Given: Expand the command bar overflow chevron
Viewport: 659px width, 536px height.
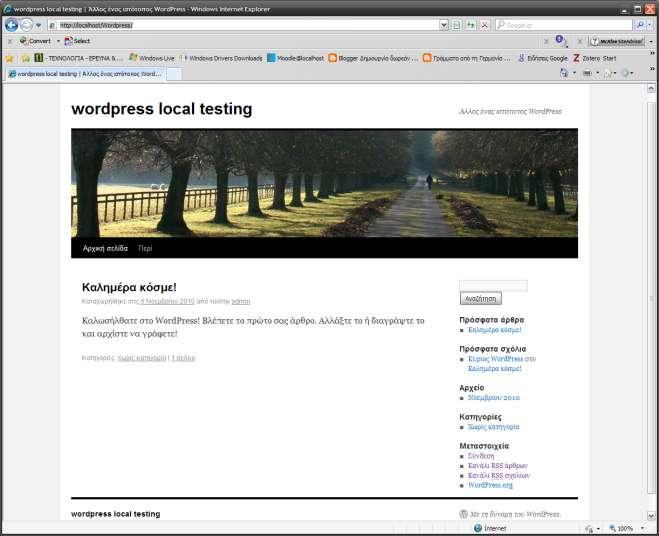Looking at the screenshot, I should [652, 69].
